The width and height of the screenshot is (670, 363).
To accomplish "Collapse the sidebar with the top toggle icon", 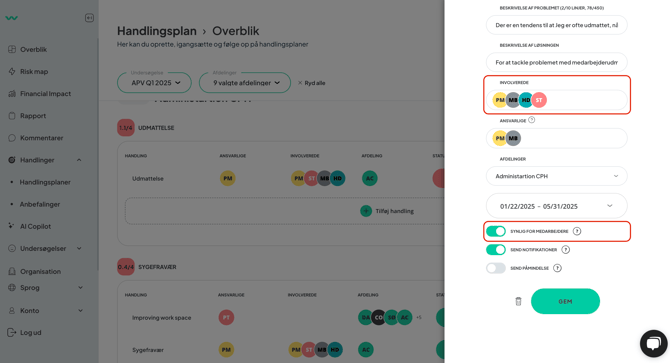I will click(89, 18).
